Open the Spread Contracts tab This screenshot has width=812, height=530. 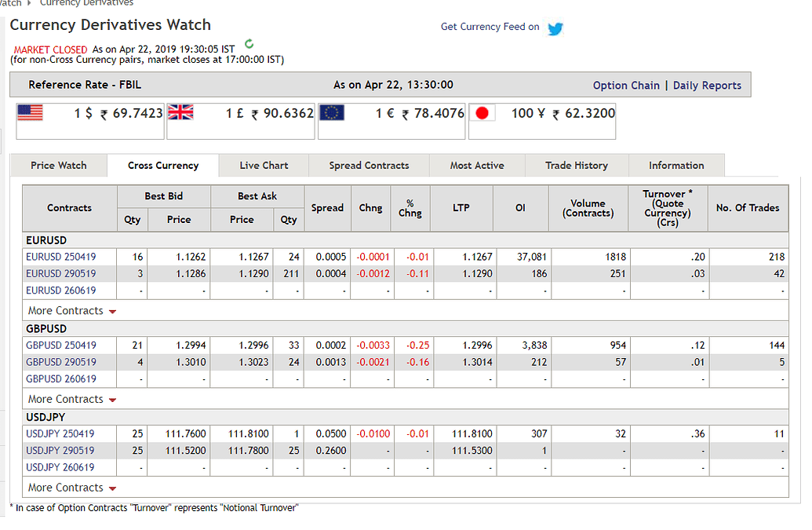(369, 165)
